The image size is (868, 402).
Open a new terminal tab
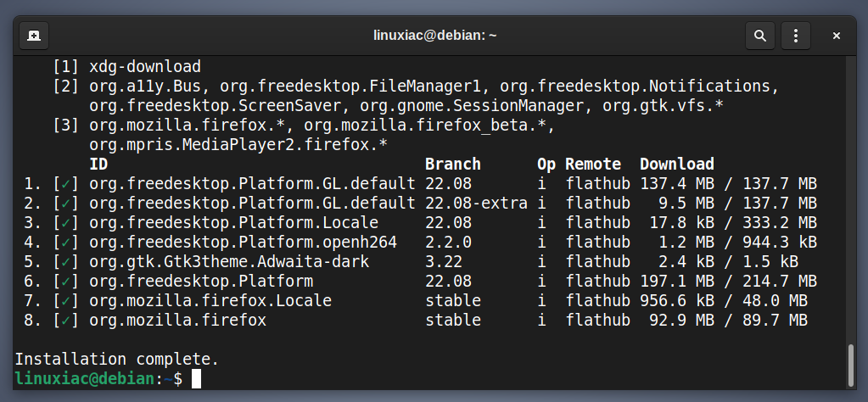tap(34, 36)
